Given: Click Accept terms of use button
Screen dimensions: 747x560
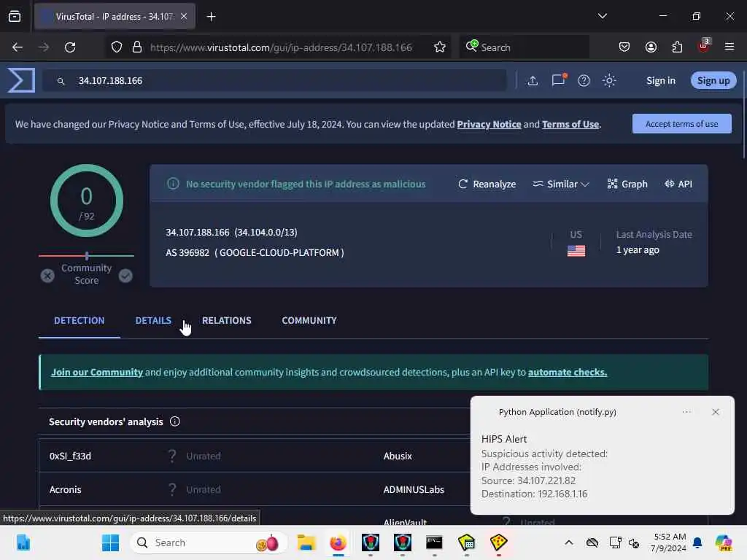Looking at the screenshot, I should (682, 124).
